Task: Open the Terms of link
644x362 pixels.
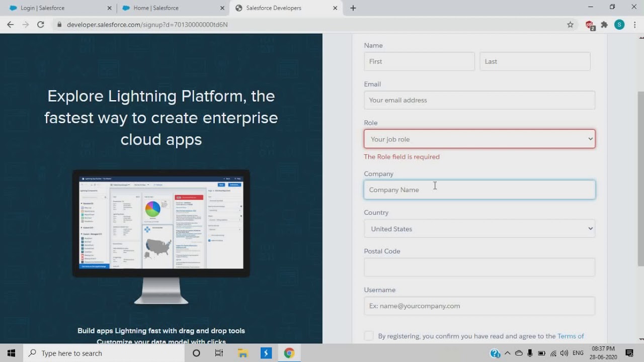Action: (x=571, y=336)
